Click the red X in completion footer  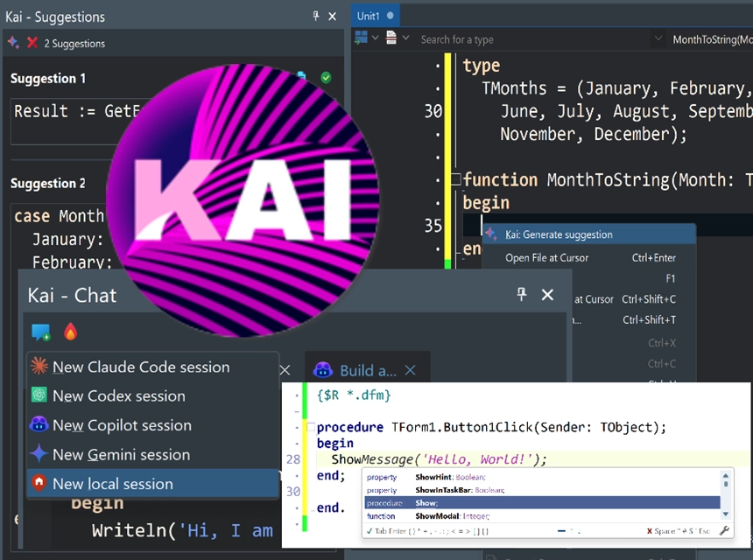pos(650,531)
